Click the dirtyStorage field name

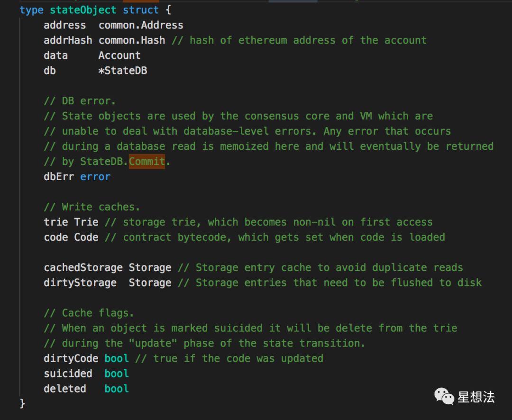pos(80,283)
